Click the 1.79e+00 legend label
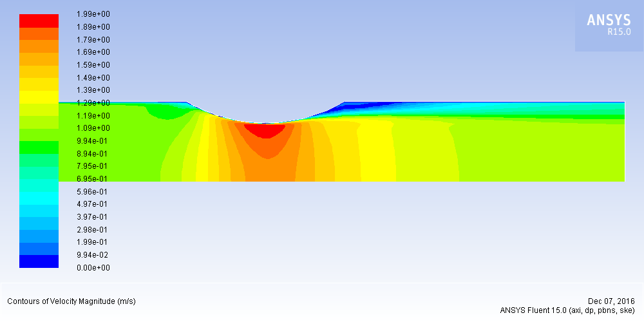 click(x=93, y=40)
